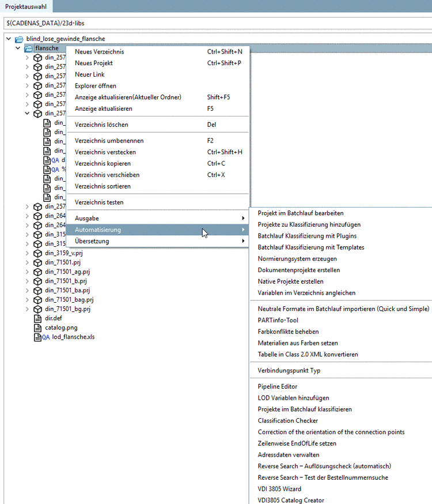The height and width of the screenshot is (504, 432).
Task: Click folder icon of blind_lose_gewinde_flansche
Action: [19, 39]
